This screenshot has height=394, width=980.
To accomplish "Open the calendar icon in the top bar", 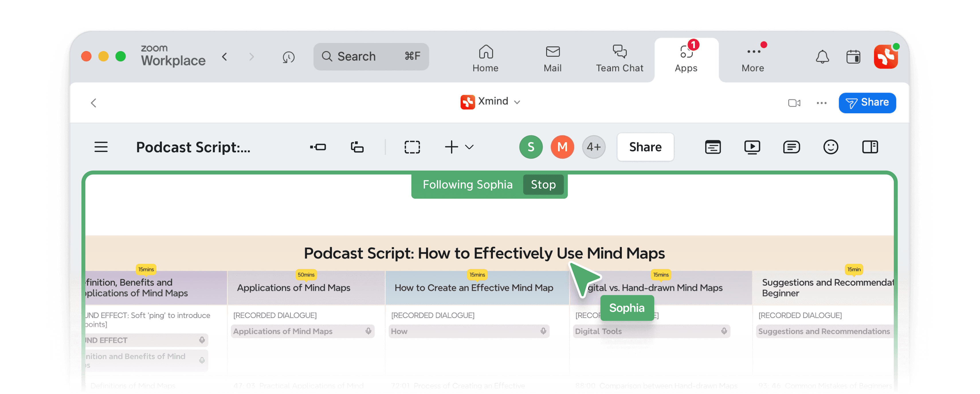I will point(853,57).
